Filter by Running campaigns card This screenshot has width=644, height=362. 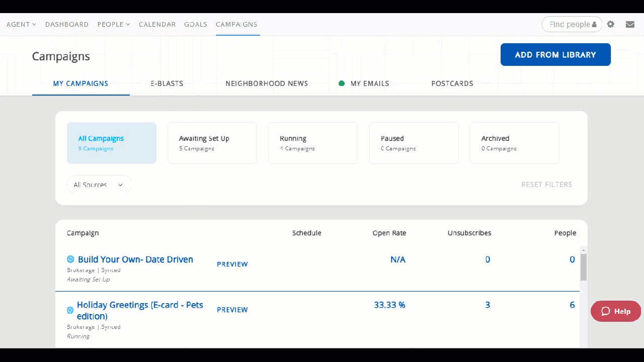312,143
